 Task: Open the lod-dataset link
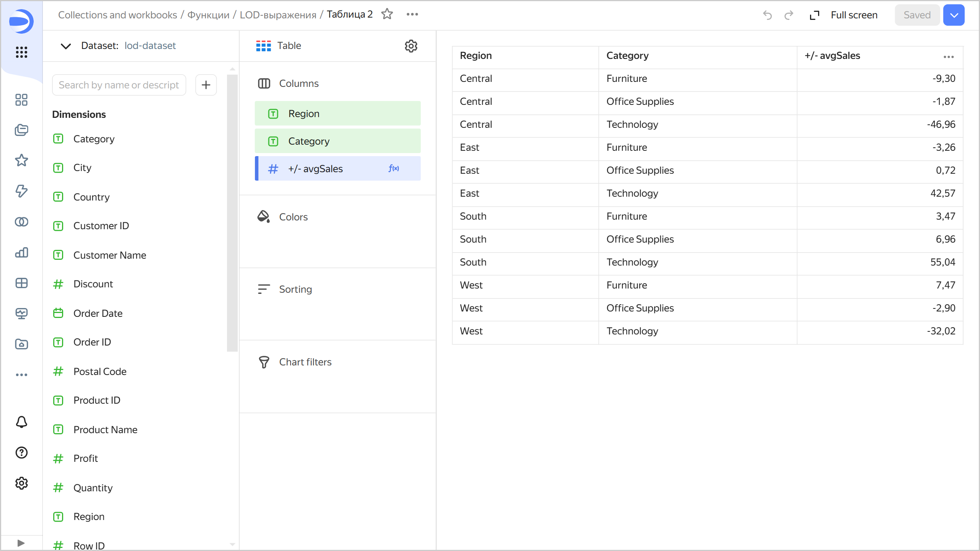pyautogui.click(x=150, y=46)
